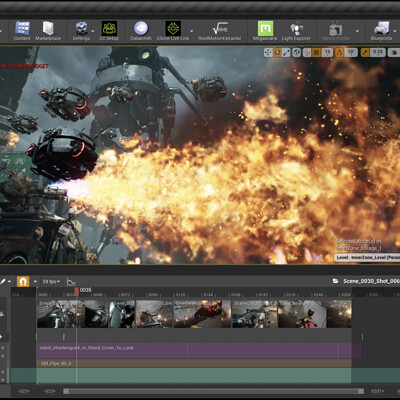Open the RootMotionExtractor tool
Viewport: 400px width, 400px height.
(220, 31)
